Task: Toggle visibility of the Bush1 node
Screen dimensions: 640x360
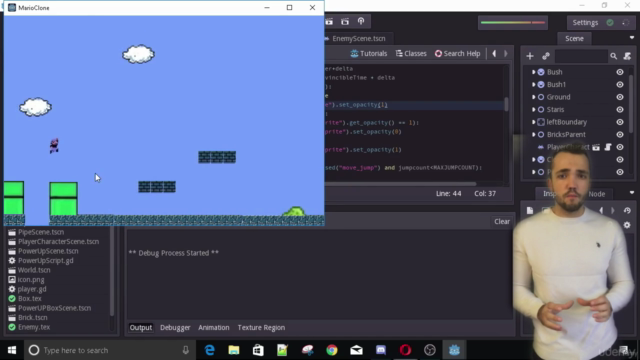Action: coord(620,84)
